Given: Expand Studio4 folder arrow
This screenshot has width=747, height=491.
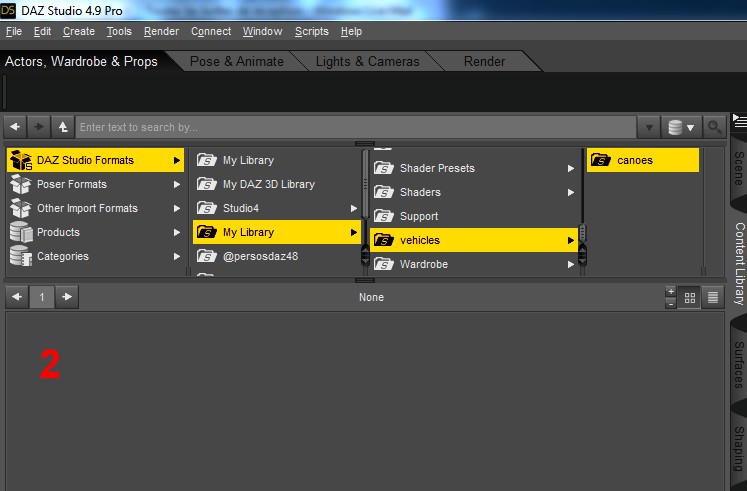Looking at the screenshot, I should (353, 209).
